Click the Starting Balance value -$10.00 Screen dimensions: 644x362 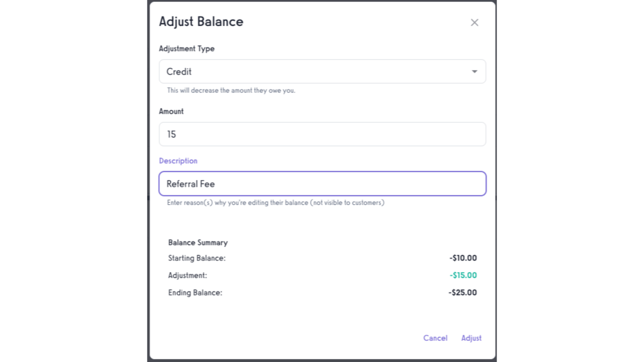pyautogui.click(x=462, y=258)
